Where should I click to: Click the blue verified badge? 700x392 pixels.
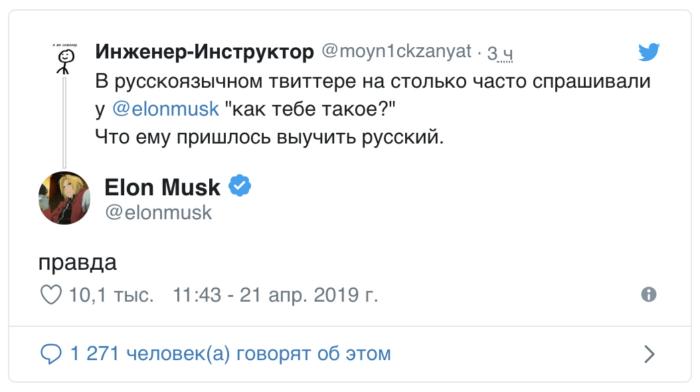240,185
